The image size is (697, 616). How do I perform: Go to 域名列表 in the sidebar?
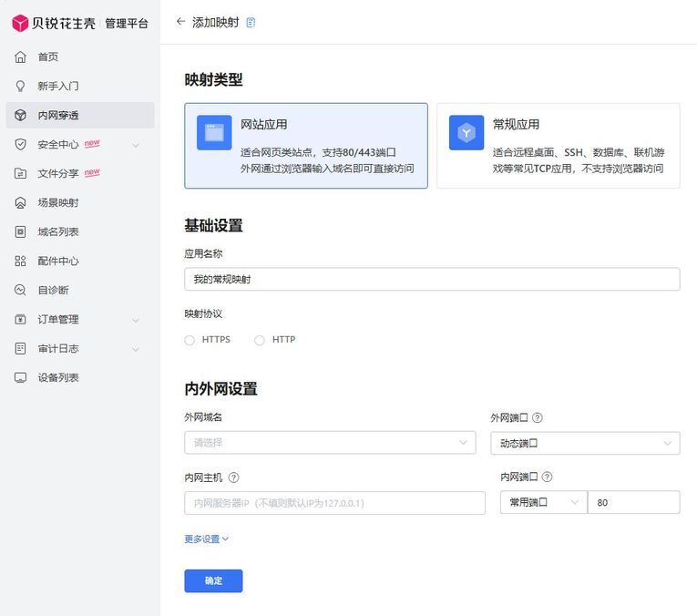[58, 231]
